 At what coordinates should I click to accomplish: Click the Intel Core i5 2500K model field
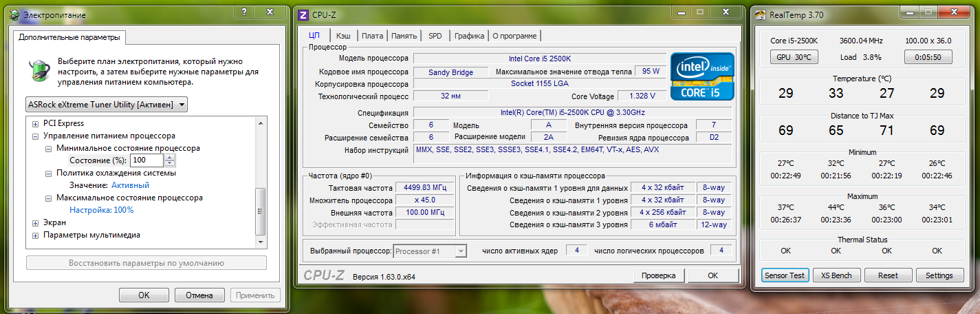539,59
